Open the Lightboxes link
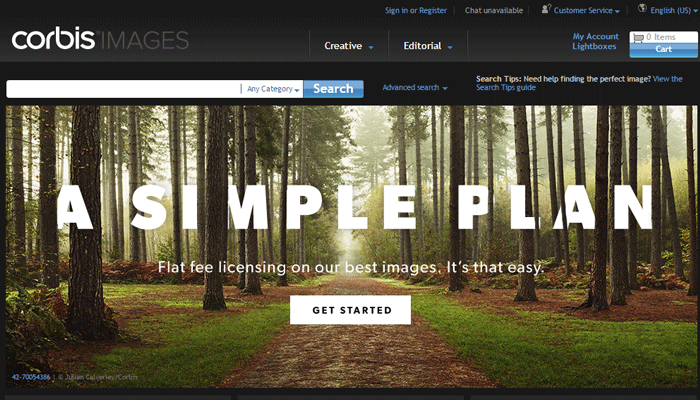700x400 pixels. click(594, 46)
